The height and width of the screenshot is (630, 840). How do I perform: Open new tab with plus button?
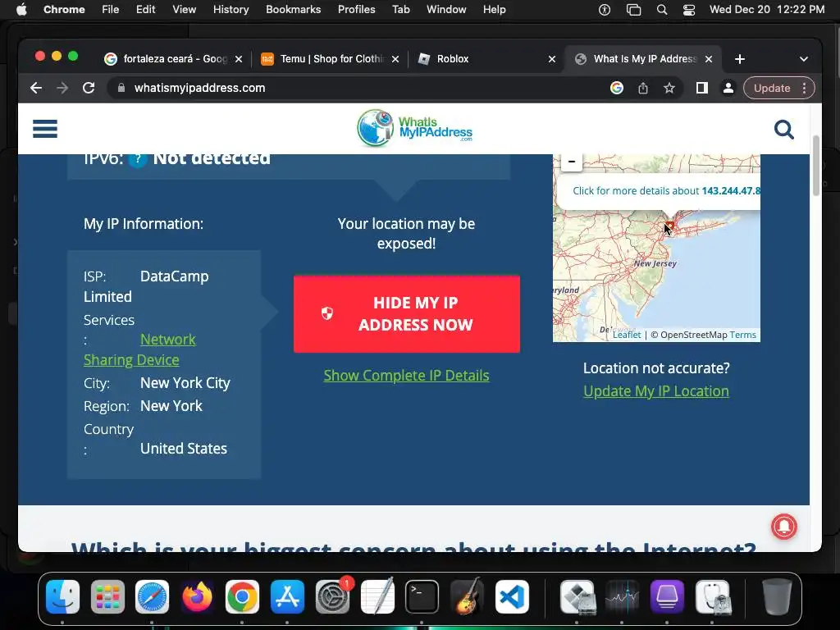pyautogui.click(x=740, y=59)
